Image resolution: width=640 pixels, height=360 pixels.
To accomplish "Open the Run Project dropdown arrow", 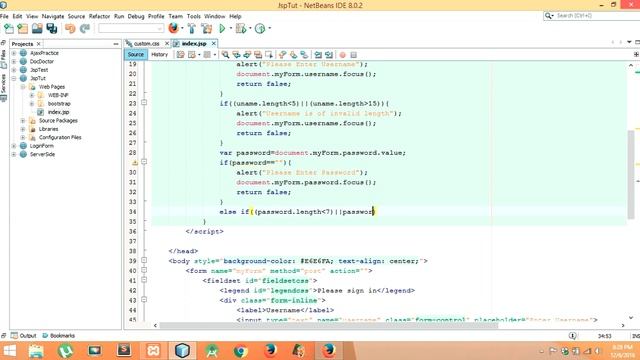I will point(231,28).
